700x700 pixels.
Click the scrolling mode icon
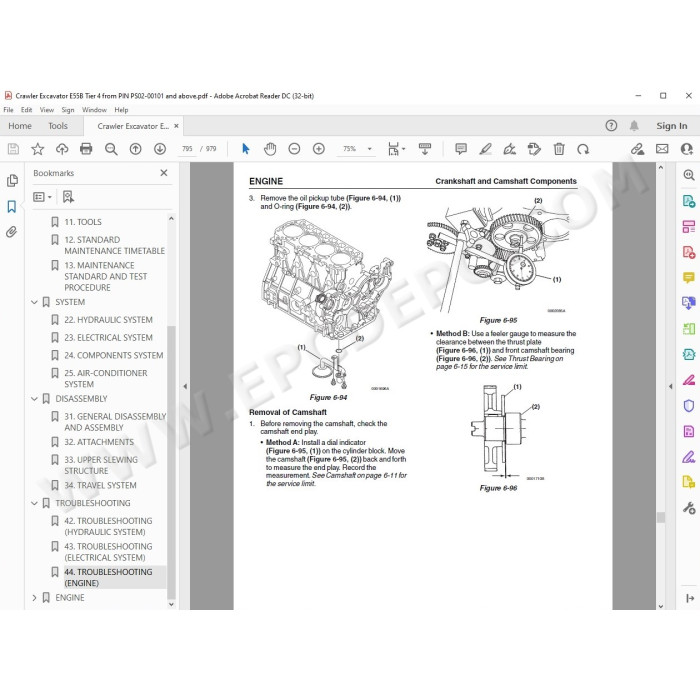(425, 149)
